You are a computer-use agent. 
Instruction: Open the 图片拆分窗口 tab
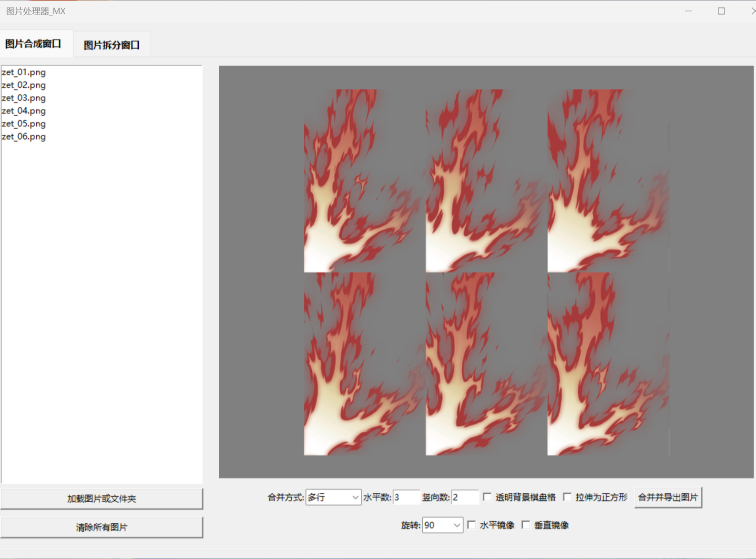pos(112,45)
